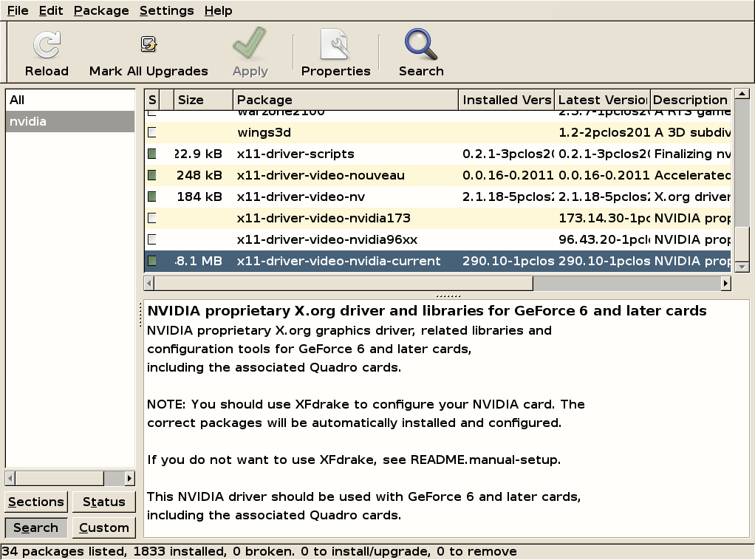
Task: Select the x11-driver-video-nvidia173 package name
Action: coord(324,218)
